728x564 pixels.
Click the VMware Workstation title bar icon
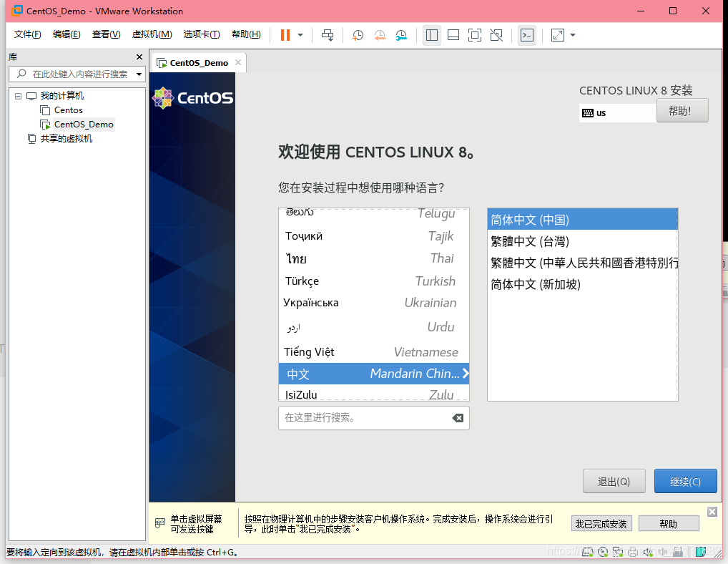click(x=16, y=11)
